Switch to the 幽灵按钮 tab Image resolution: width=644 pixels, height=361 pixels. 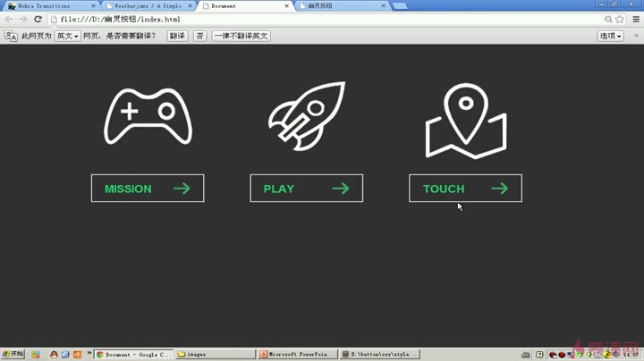coord(341,6)
